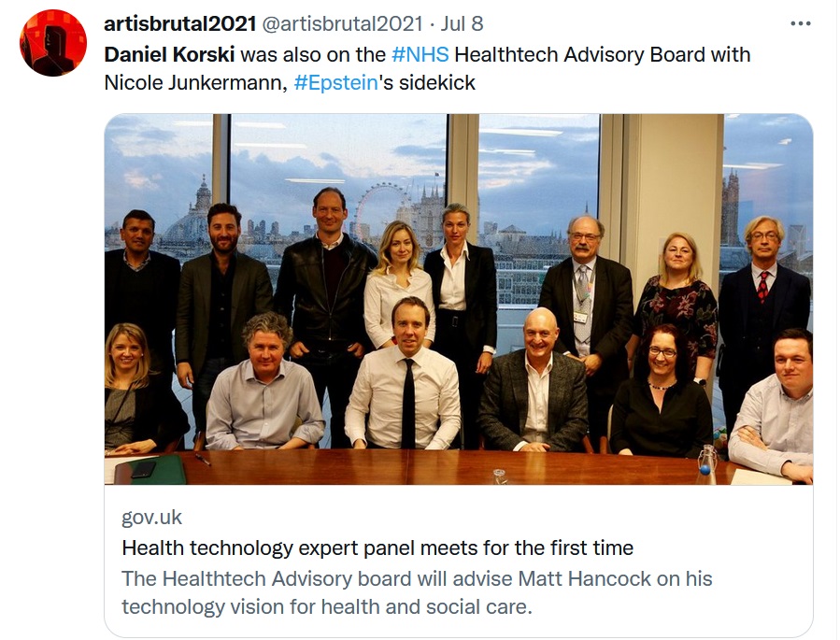Click the red patterned tie in photo
The height and width of the screenshot is (640, 840).
point(762,287)
